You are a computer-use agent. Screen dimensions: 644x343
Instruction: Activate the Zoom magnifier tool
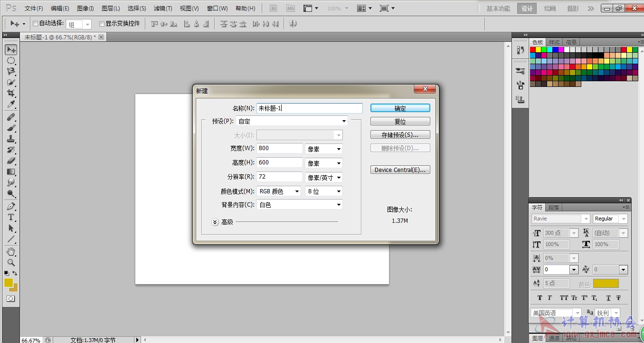coord(11,262)
